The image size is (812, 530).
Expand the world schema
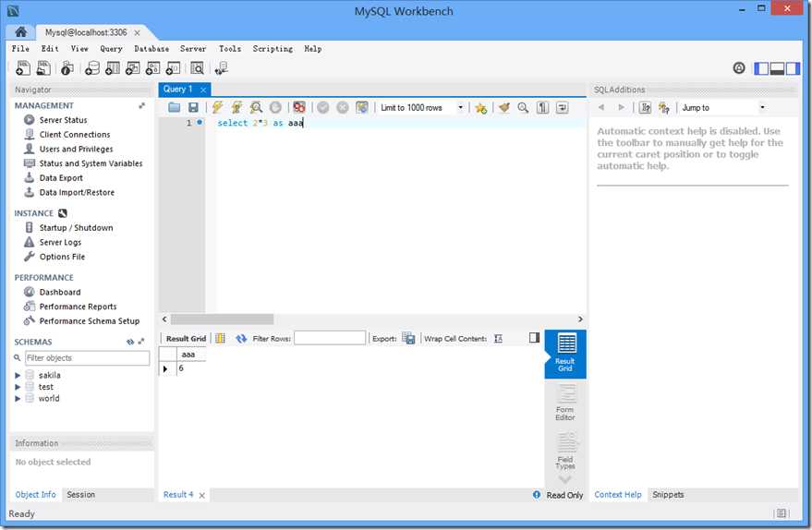tap(18, 399)
